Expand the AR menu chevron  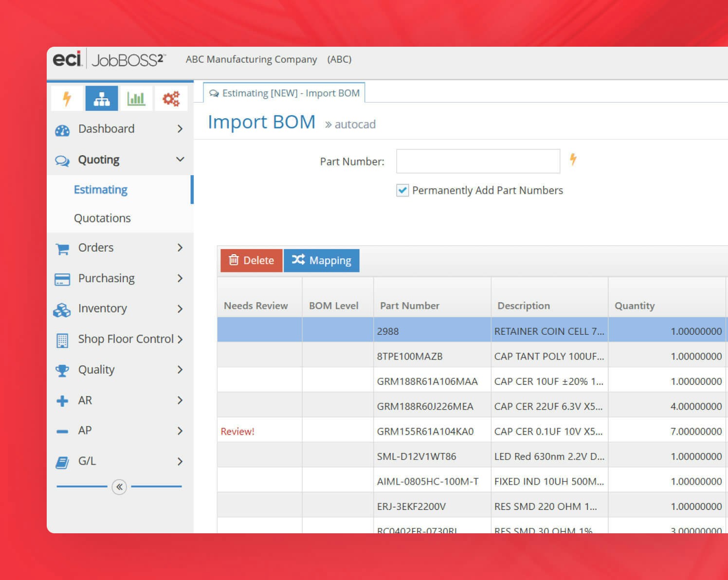180,400
